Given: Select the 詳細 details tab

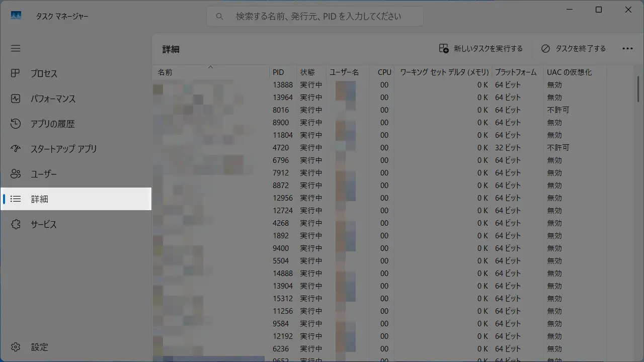Looking at the screenshot, I should (x=39, y=199).
